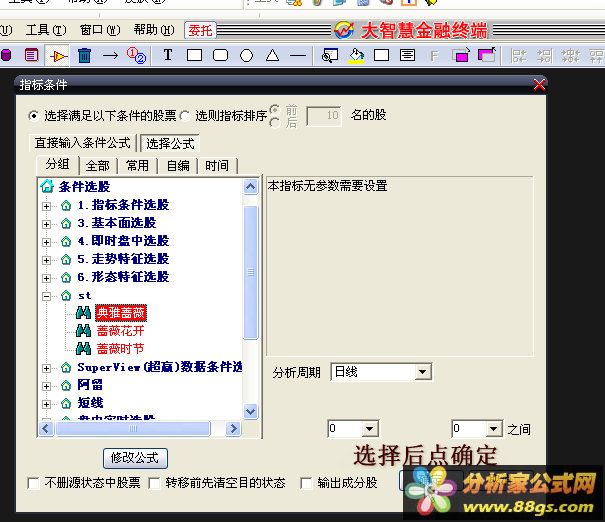The image size is (605, 522).
Task: Click the grayed alignment icon with dots
Action: (x=570, y=56)
